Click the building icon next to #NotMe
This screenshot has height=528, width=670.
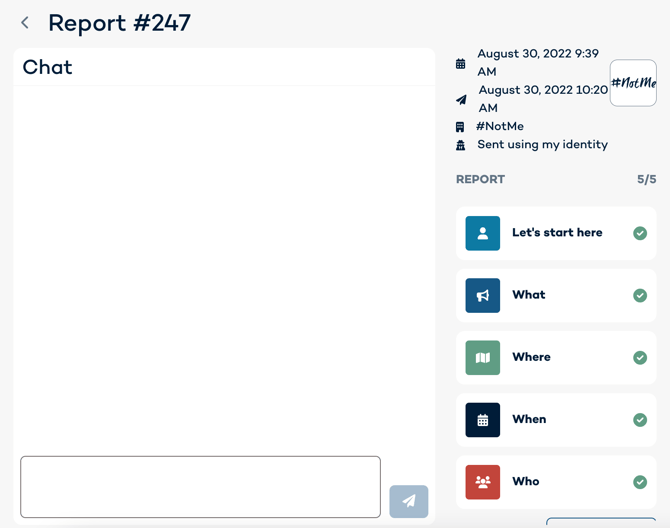pos(460,127)
